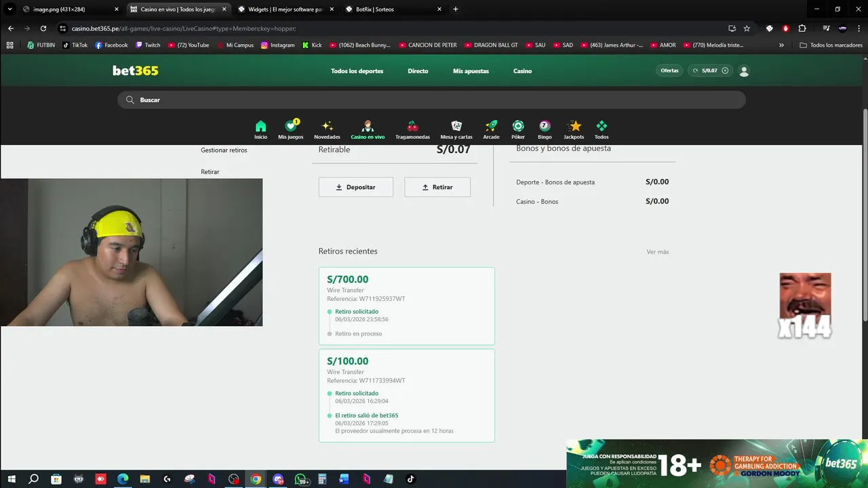Open the Chrome apps grid icon
The width and height of the screenshot is (868, 488).
pyautogui.click(x=9, y=45)
